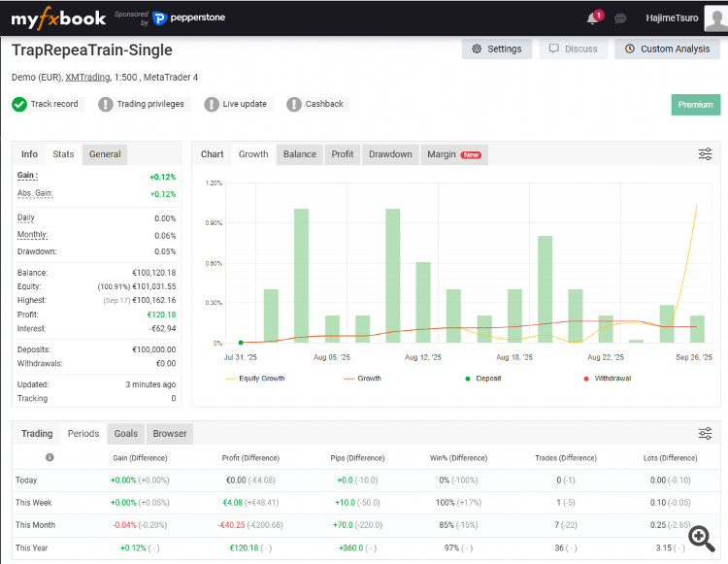Switch to the Stats tab
This screenshot has height=564, width=728.
click(63, 154)
